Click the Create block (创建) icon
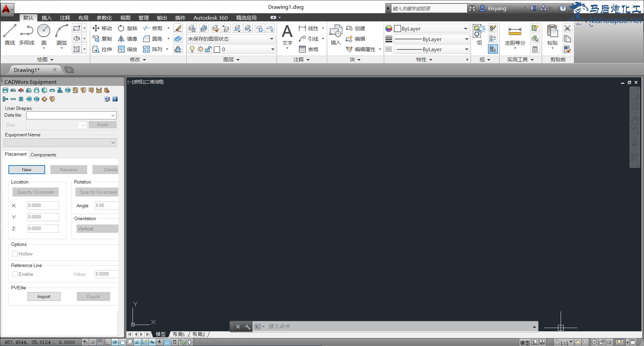The height and width of the screenshot is (346, 644). click(349, 28)
